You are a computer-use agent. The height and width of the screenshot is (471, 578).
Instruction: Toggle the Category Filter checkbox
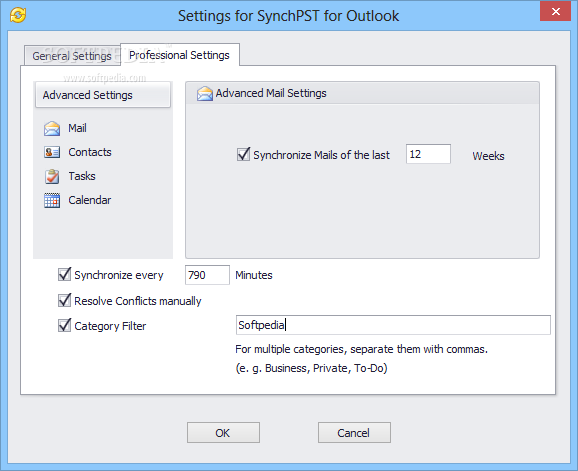pos(65,325)
